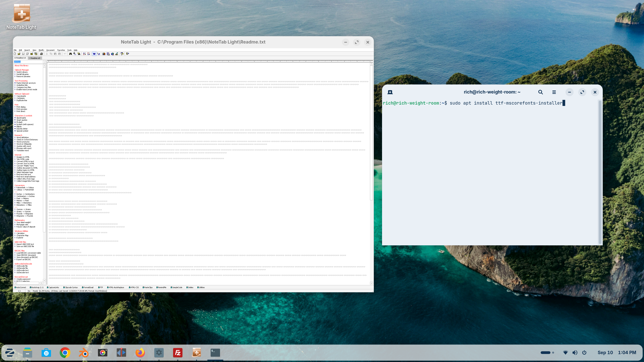
Task: Click the Find binoculars icon
Action: coord(70,54)
